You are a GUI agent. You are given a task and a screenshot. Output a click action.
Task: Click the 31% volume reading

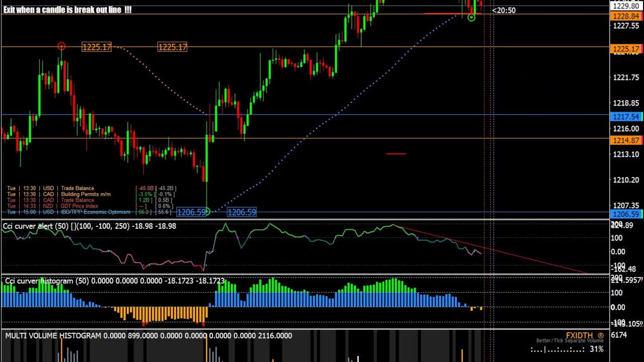[x=596, y=349]
